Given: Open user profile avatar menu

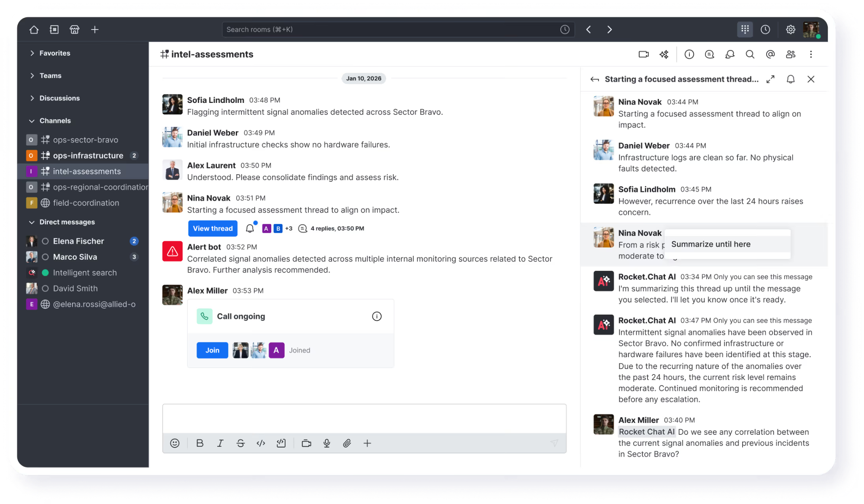Looking at the screenshot, I should click(811, 30).
